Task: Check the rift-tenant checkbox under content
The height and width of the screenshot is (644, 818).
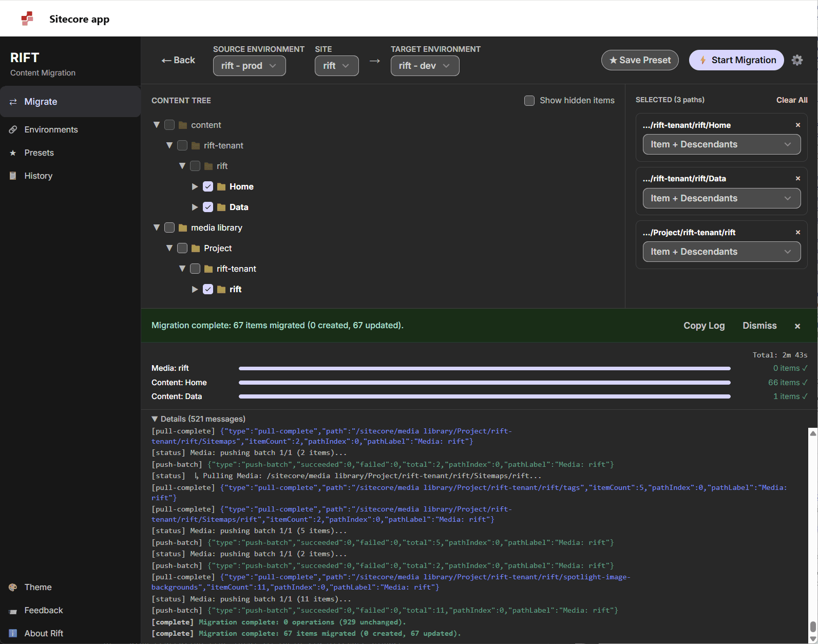Action: point(182,145)
